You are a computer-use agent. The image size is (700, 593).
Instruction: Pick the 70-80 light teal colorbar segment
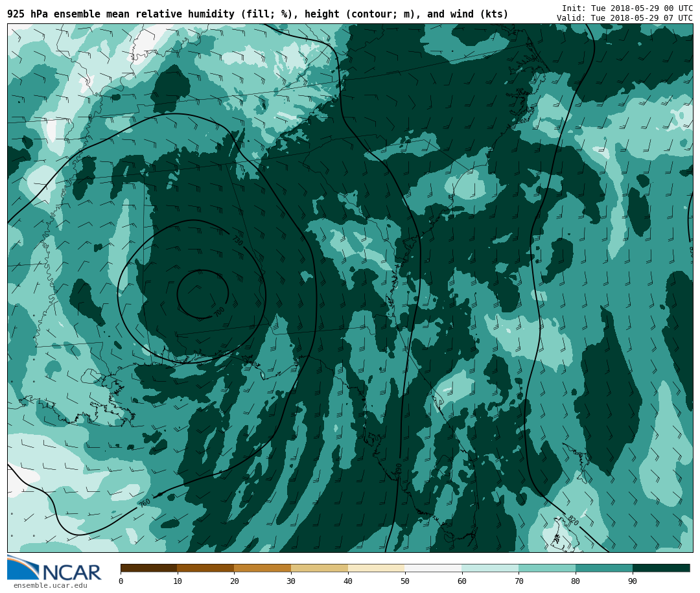(x=547, y=568)
